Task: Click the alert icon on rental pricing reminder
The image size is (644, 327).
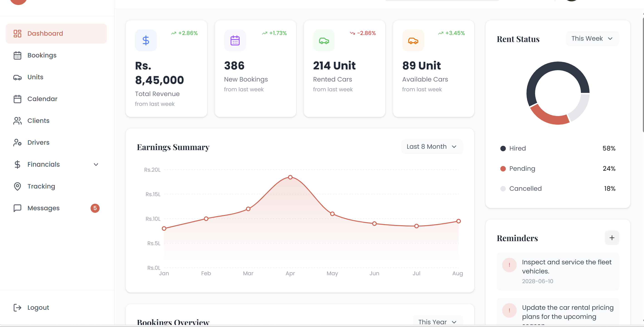Action: click(509, 310)
